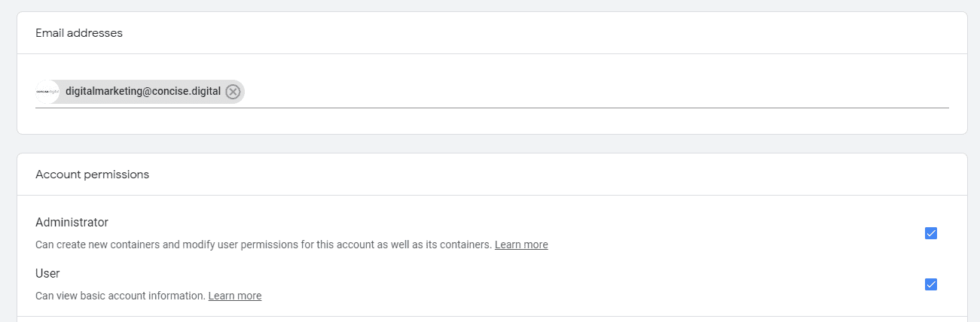980x322 pixels.
Task: Click the Email addresses section heading
Action: click(x=79, y=33)
